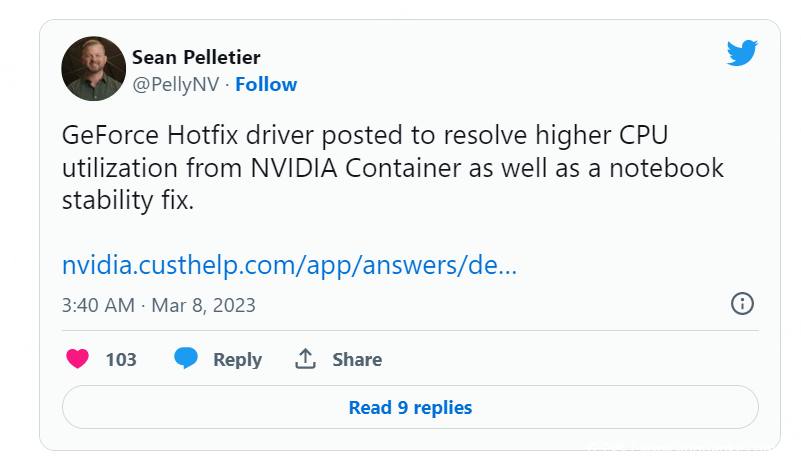
Task: Open Sean Pelletier's profile picture
Action: click(x=93, y=68)
